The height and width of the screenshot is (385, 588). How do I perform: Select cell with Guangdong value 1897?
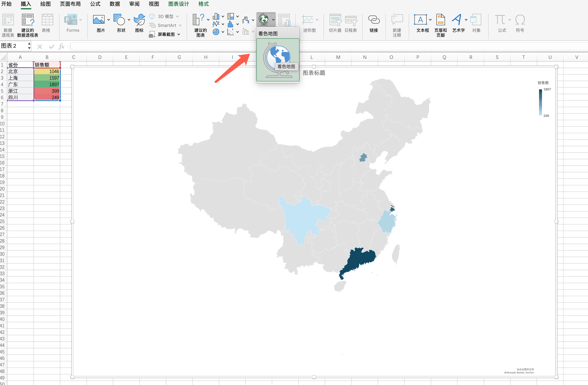[x=47, y=85]
